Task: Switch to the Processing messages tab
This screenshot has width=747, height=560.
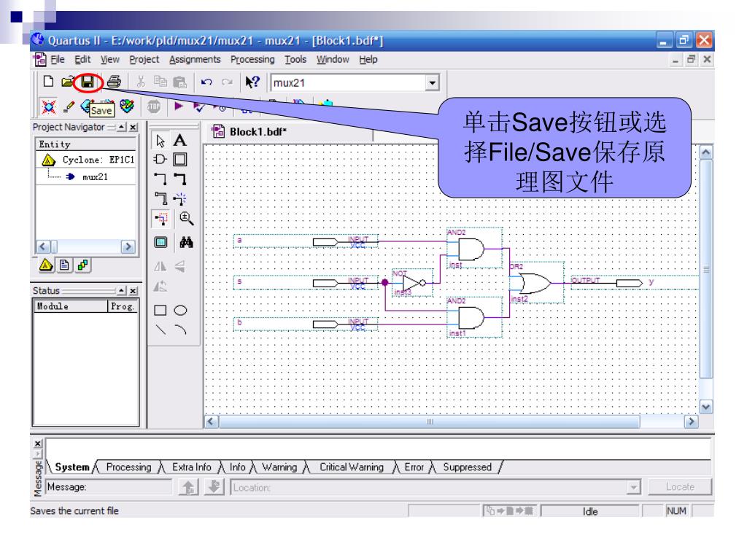Action: [x=128, y=467]
